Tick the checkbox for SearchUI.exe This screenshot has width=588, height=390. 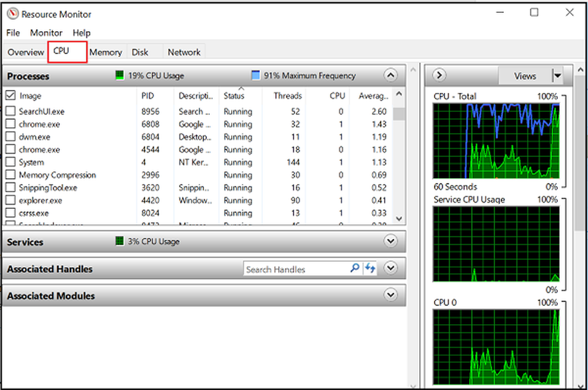point(11,111)
